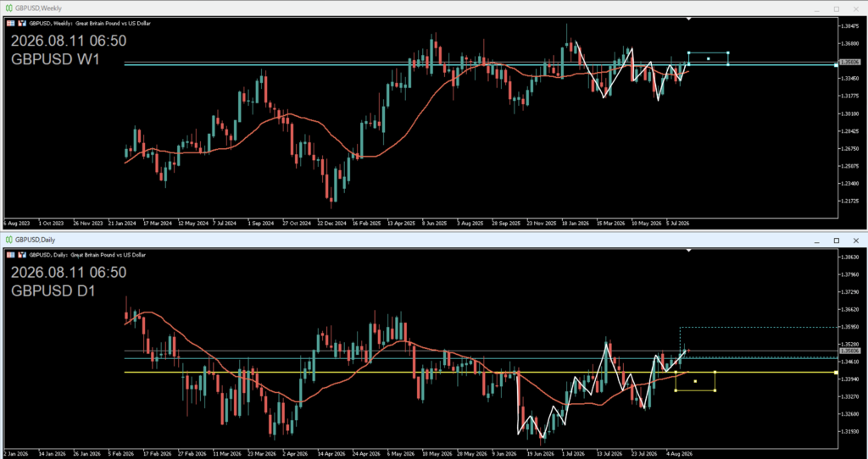Click the 1.30100 price scale value on Weekly chart
Viewport: 868px width, 459px height.
point(851,113)
